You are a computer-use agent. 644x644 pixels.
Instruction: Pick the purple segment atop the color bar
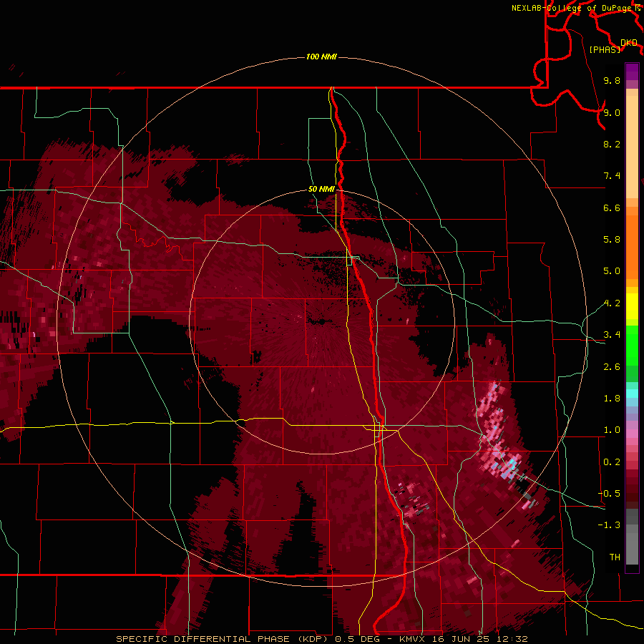point(632,72)
